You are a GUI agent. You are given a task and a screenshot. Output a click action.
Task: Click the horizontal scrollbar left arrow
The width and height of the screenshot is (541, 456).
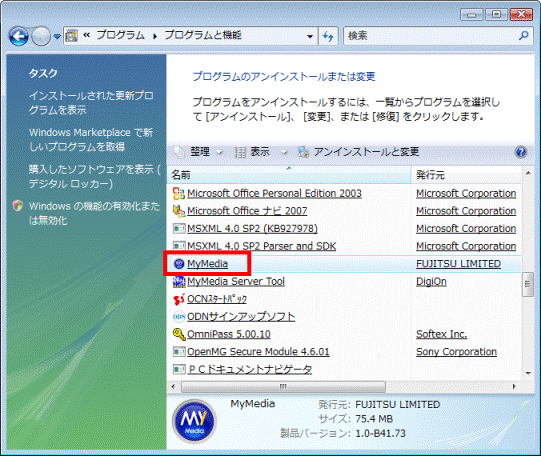[173, 387]
